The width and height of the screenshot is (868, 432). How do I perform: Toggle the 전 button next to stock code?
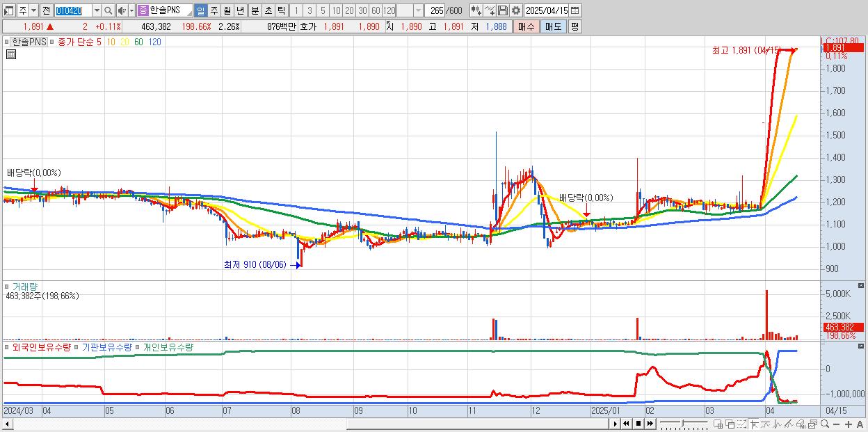46,10
